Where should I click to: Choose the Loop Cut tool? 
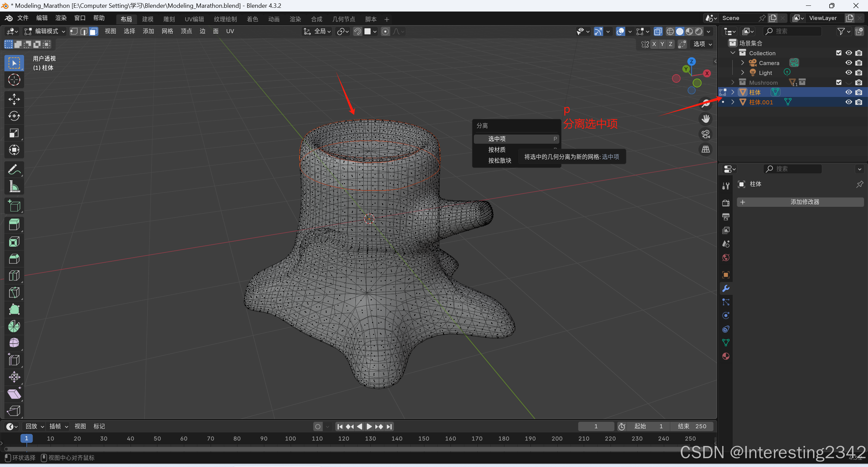(x=14, y=276)
